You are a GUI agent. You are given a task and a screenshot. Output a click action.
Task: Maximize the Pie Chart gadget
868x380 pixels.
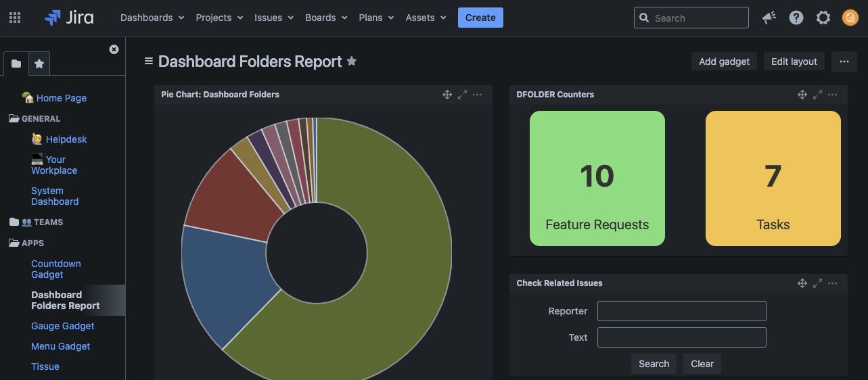tap(462, 95)
